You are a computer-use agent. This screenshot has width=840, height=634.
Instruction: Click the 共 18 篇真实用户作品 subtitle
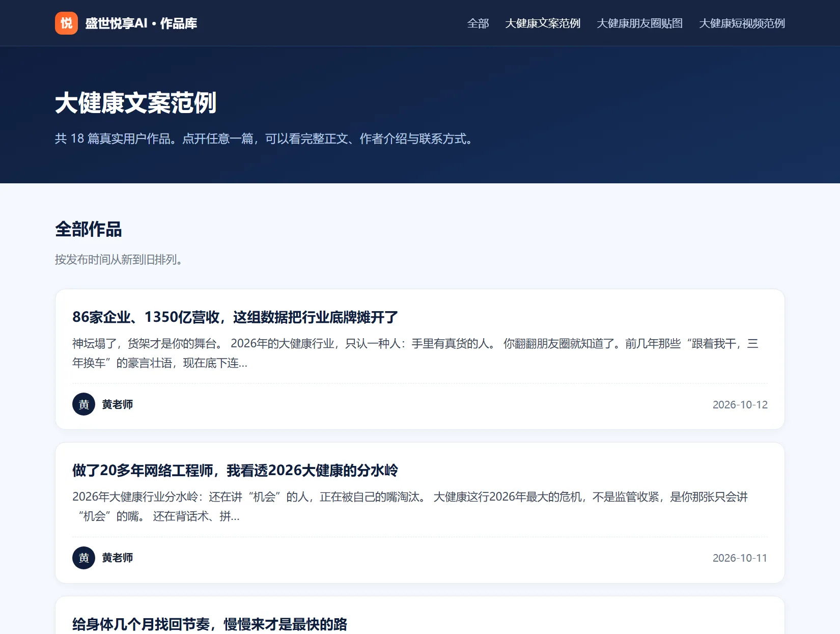[x=265, y=139]
